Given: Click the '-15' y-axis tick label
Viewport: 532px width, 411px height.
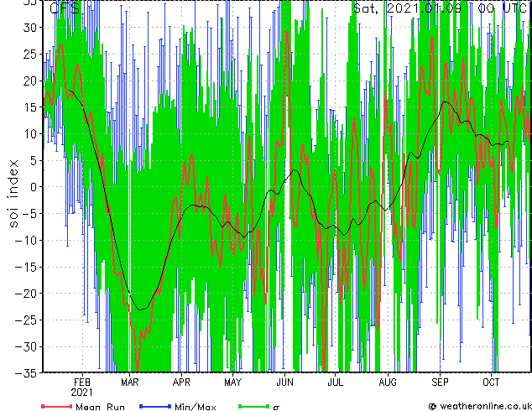Looking at the screenshot, I should [27, 267].
